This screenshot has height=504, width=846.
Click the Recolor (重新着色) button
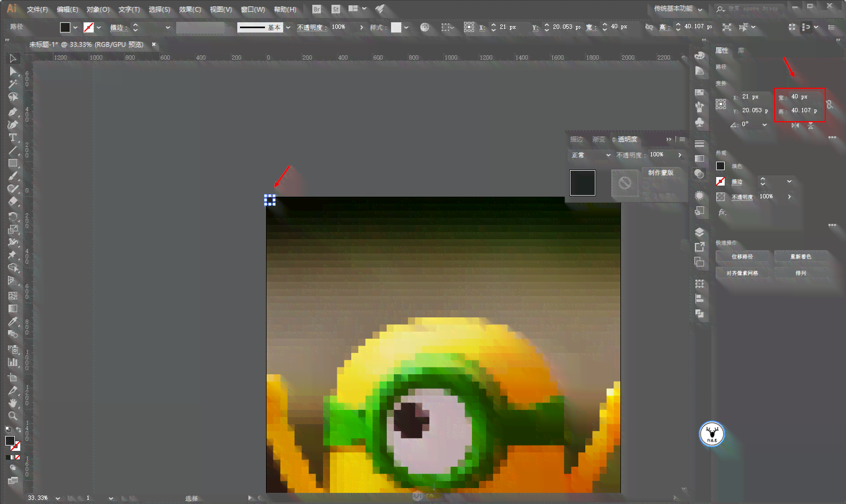tap(801, 257)
